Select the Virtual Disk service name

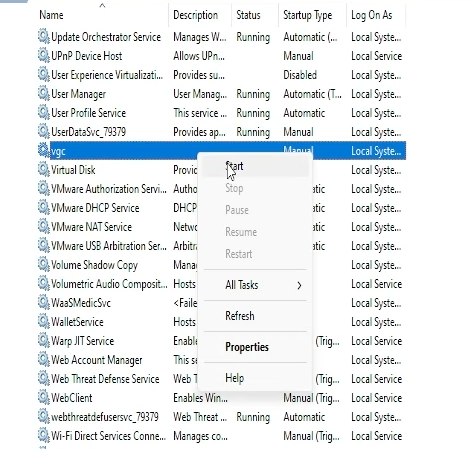coord(73,170)
